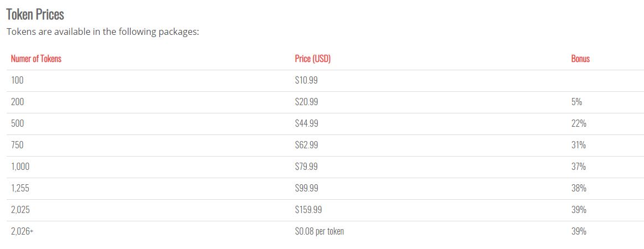Screen dimensions: 644x249
Task: Click the Numer of Tokens column header
Action: (x=36, y=59)
